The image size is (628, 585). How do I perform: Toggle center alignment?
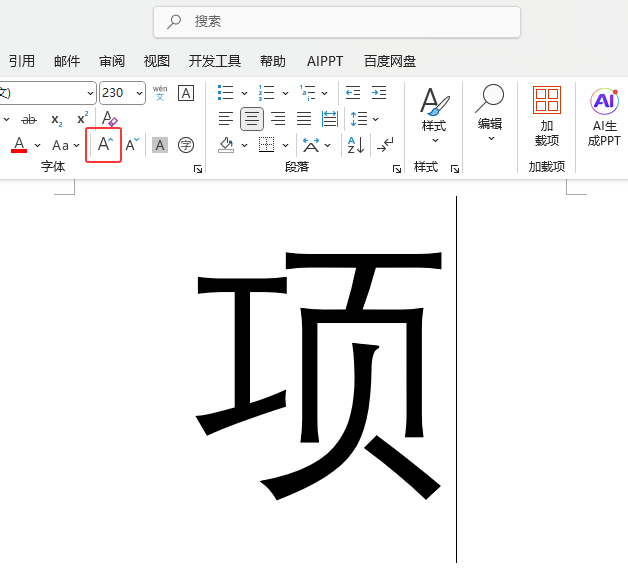pos(252,119)
